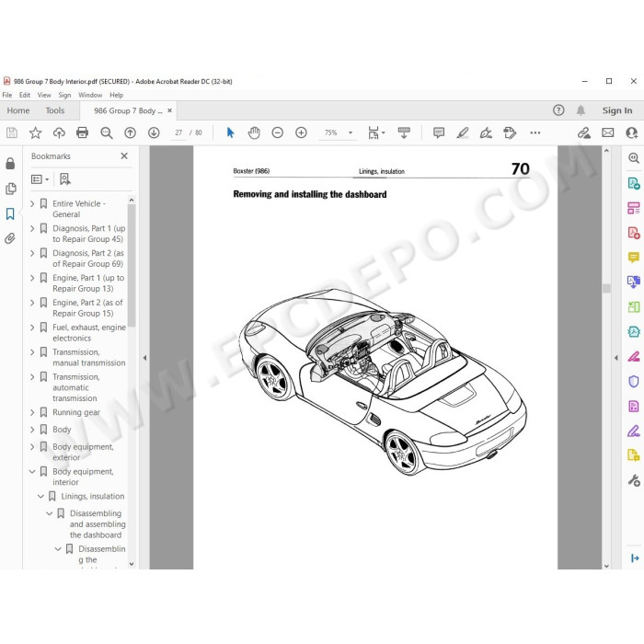Open Comment tool in right sidebar
The width and height of the screenshot is (644, 644).
(633, 258)
